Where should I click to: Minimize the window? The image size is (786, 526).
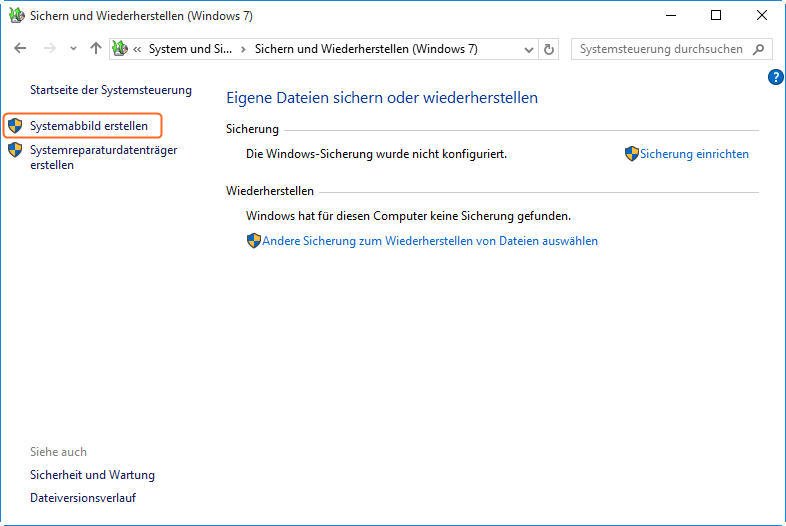point(671,16)
